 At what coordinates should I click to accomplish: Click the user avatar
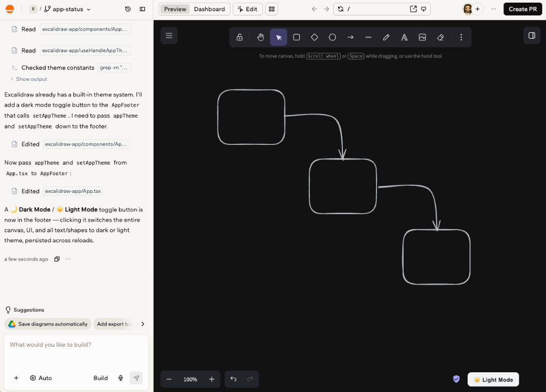tap(467, 9)
